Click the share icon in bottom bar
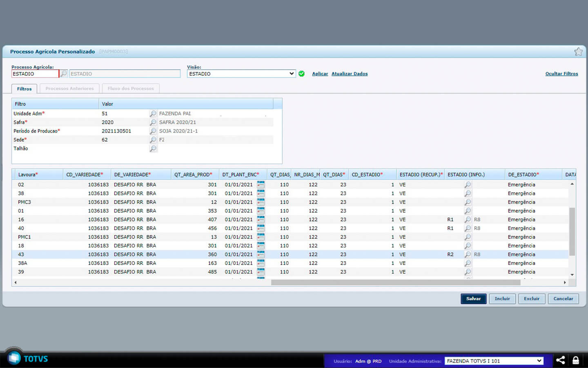This screenshot has height=368, width=588. pyautogui.click(x=560, y=360)
